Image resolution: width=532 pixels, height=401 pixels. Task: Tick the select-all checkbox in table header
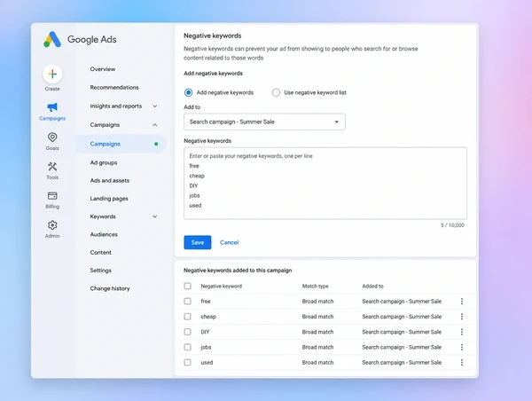[x=188, y=286]
